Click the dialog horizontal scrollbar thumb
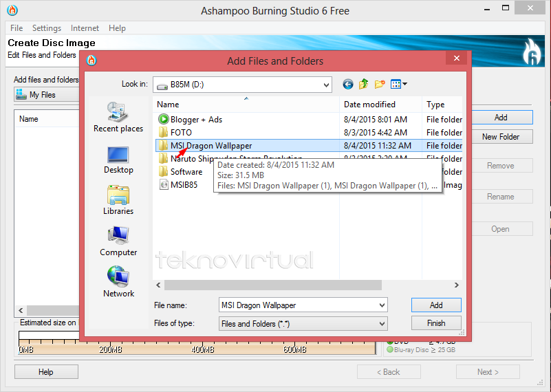551x392 pixels. [272, 285]
